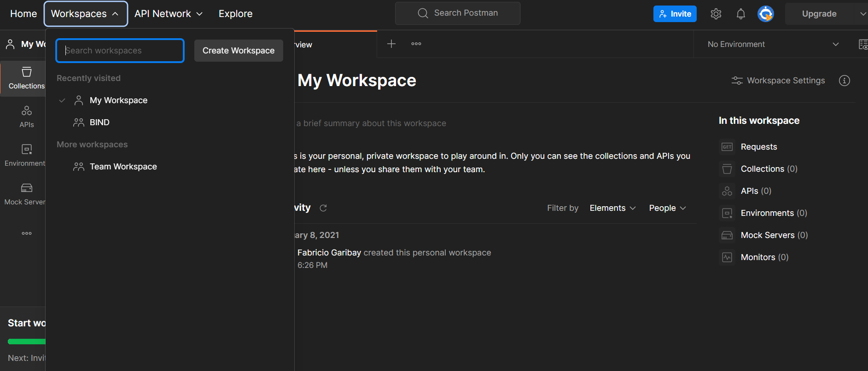The width and height of the screenshot is (868, 371).
Task: Open Workspace Settings
Action: pos(778,81)
